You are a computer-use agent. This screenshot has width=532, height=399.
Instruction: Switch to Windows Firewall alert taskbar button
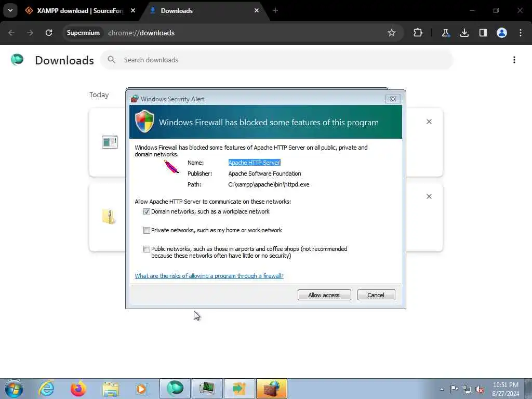tap(272, 389)
